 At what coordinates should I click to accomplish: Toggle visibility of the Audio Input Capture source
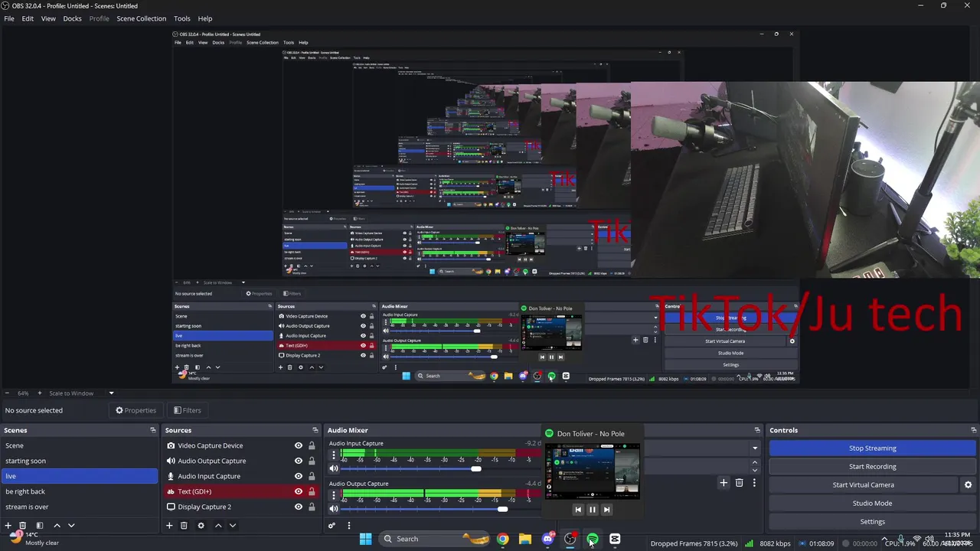coord(299,476)
